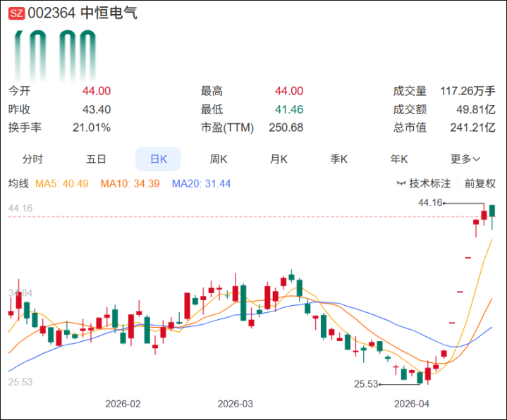Click the 成交量 value 117.26万手
The height and width of the screenshot is (420, 507).
pyautogui.click(x=468, y=91)
